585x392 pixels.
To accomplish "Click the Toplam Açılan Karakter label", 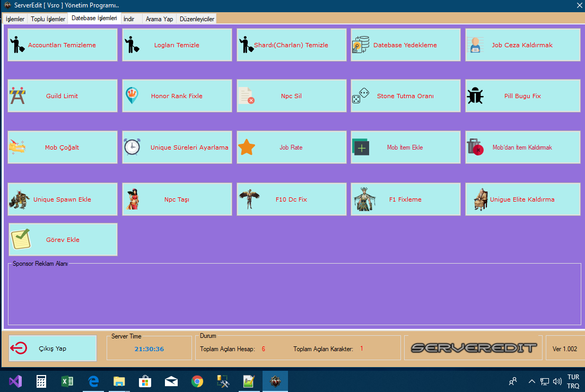I will pos(323,349).
